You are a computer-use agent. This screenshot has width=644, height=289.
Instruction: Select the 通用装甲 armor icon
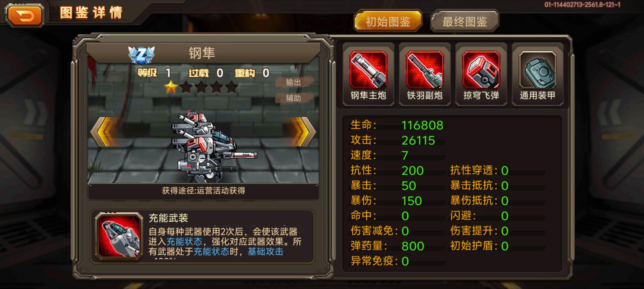[538, 70]
